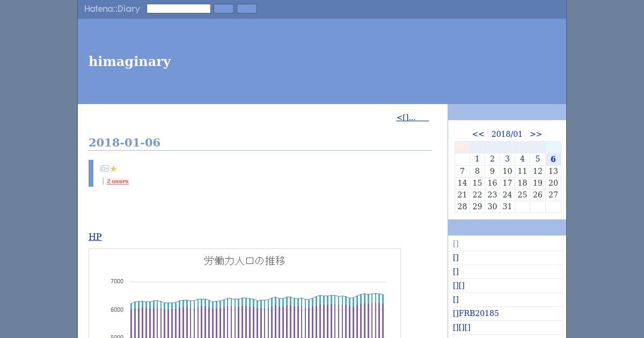Click calendar cell 7
The height and width of the screenshot is (338, 644).
pos(462,171)
